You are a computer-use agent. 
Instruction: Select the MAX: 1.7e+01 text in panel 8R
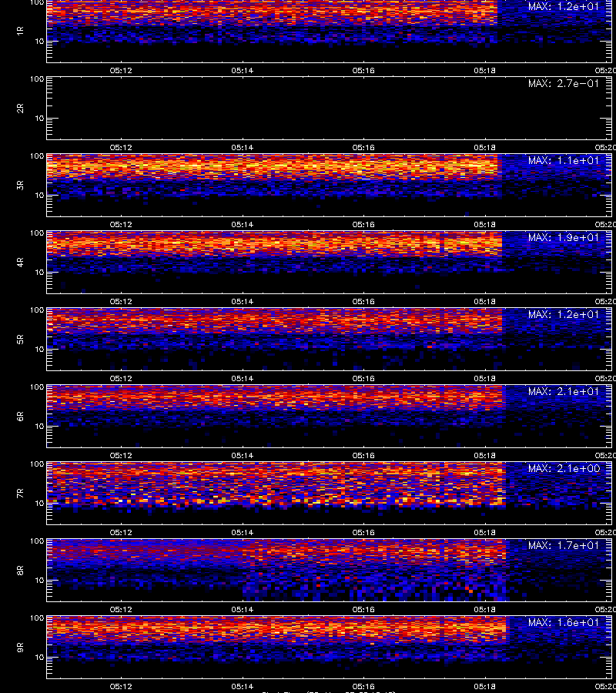(x=564, y=545)
